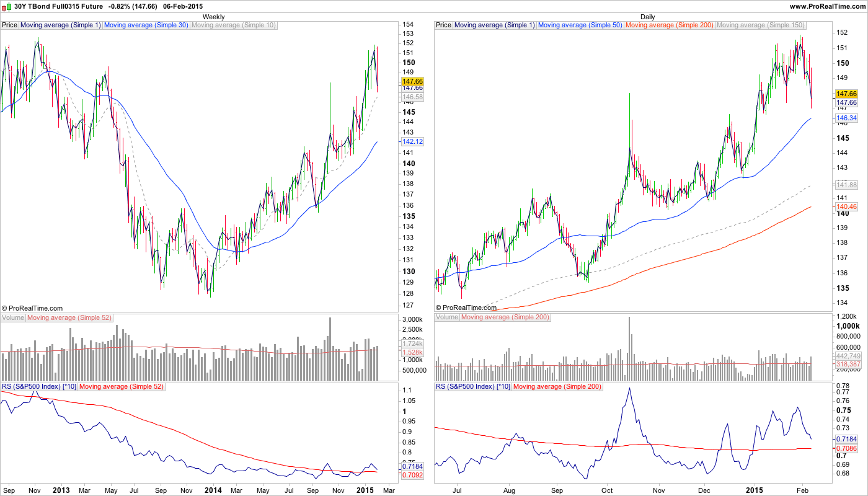Click the Volume label in the Daily panel
The height and width of the screenshot is (496, 868).
(447, 317)
